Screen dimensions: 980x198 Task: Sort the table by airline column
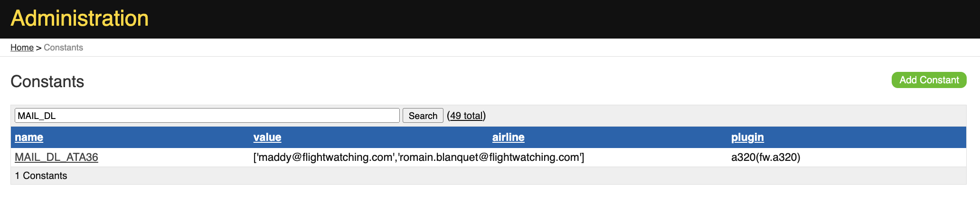pyautogui.click(x=508, y=138)
